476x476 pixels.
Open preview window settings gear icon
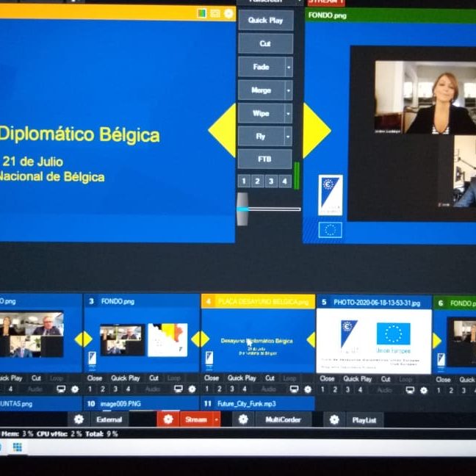[228, 13]
